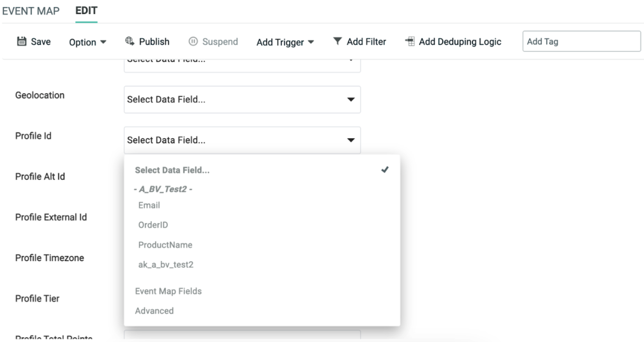Click the Add Deduping Logic icon
644x342 pixels.
410,42
